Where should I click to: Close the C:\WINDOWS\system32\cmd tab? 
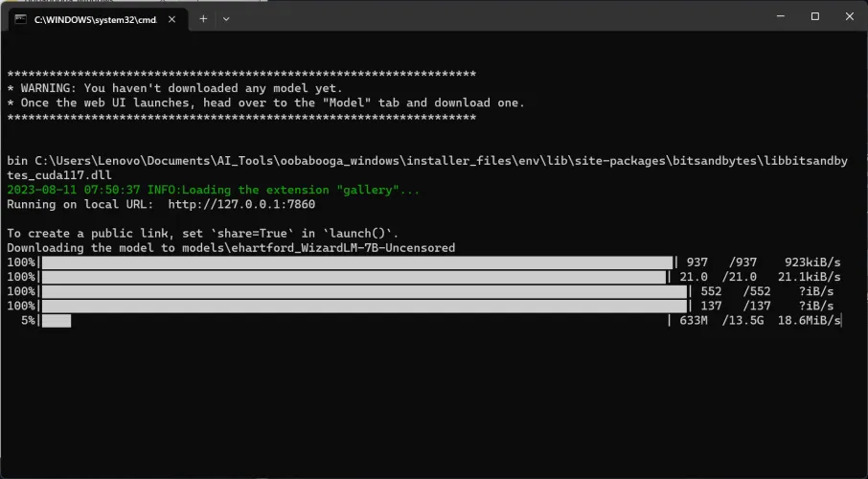click(172, 18)
